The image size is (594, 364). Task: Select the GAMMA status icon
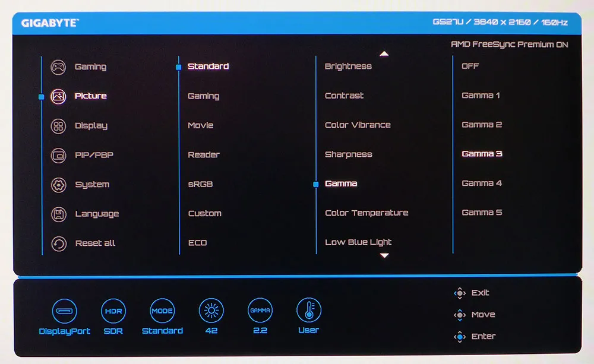260,311
